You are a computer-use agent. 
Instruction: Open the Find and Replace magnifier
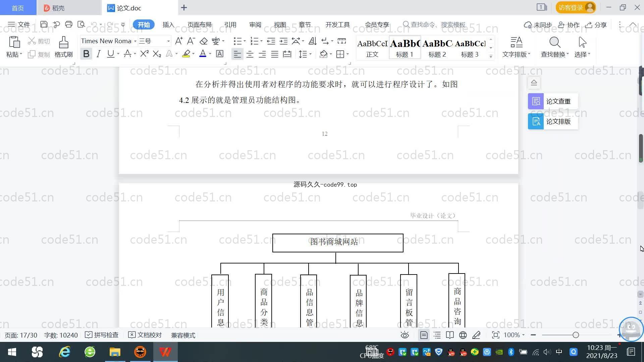[555, 43]
